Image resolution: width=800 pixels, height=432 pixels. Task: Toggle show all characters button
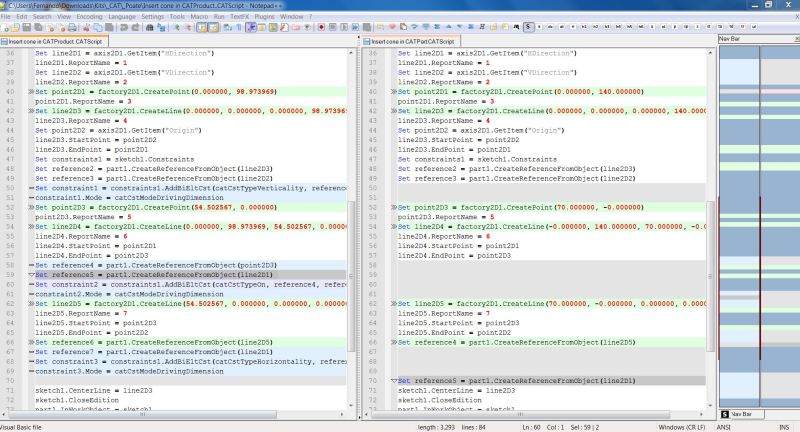click(x=238, y=27)
